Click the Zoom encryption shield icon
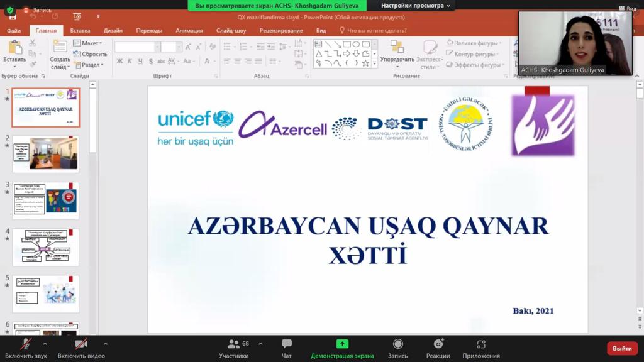The image size is (644, 362). click(10, 10)
